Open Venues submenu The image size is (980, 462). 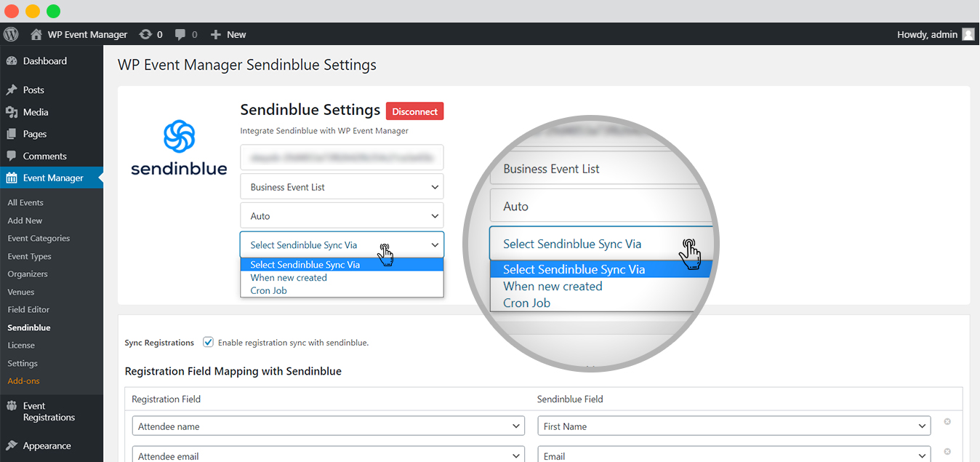pos(21,292)
